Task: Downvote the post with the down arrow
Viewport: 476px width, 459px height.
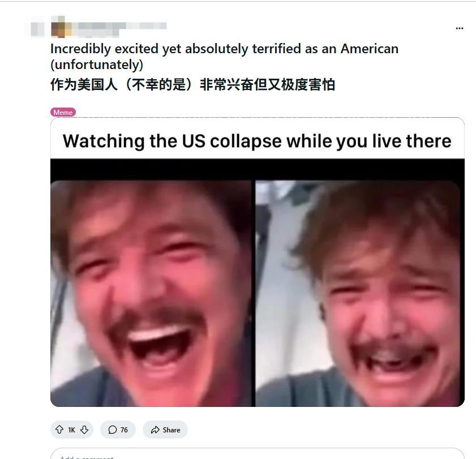Action: (x=84, y=430)
